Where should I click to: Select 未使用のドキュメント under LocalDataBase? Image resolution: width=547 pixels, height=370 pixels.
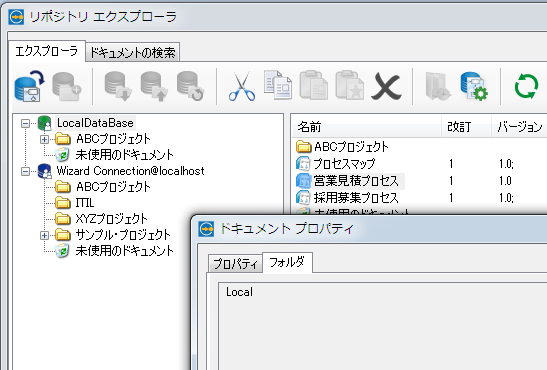pyautogui.click(x=125, y=155)
